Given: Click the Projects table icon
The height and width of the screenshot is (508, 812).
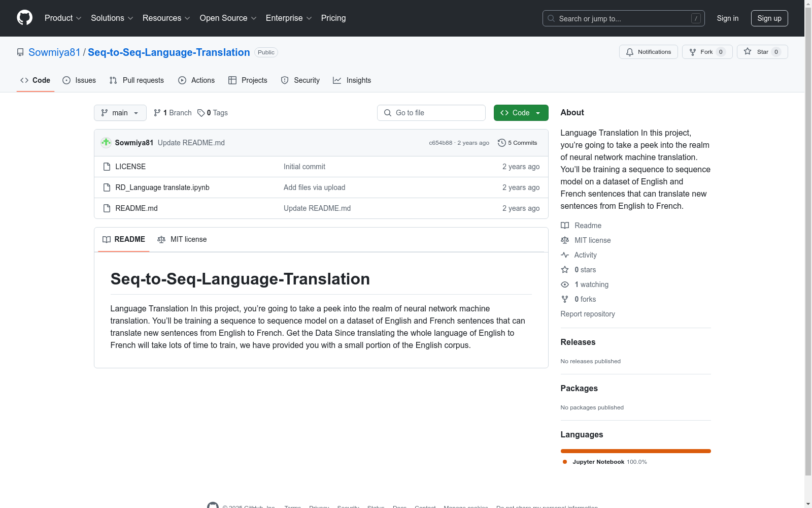Looking at the screenshot, I should pos(232,80).
